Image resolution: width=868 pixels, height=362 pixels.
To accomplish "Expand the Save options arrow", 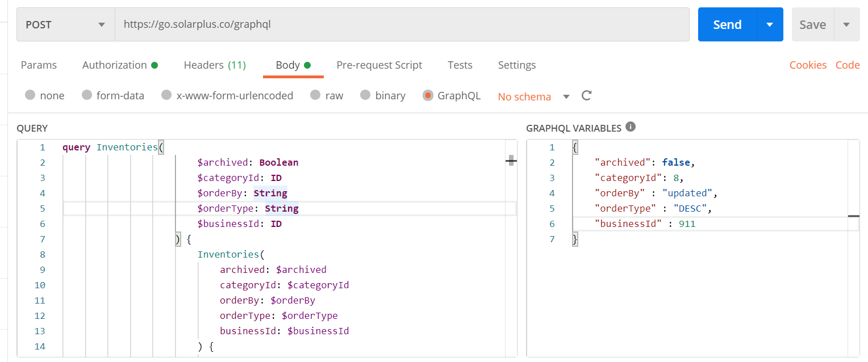I will click(x=846, y=24).
